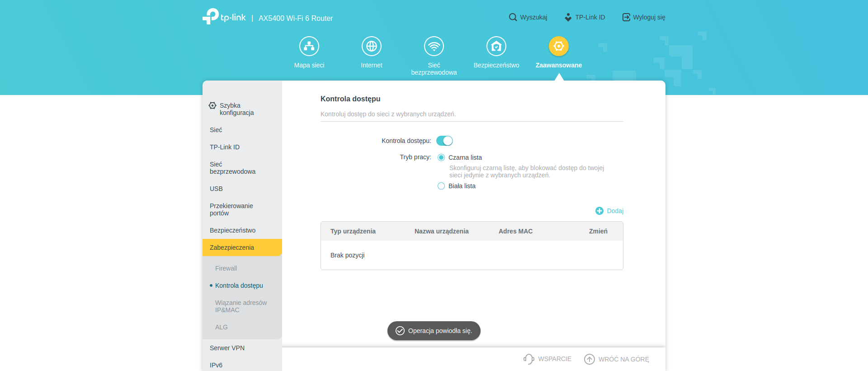Disable the Kontrola dostępu toggle switch
Viewport: 868px width, 371px height.
444,141
